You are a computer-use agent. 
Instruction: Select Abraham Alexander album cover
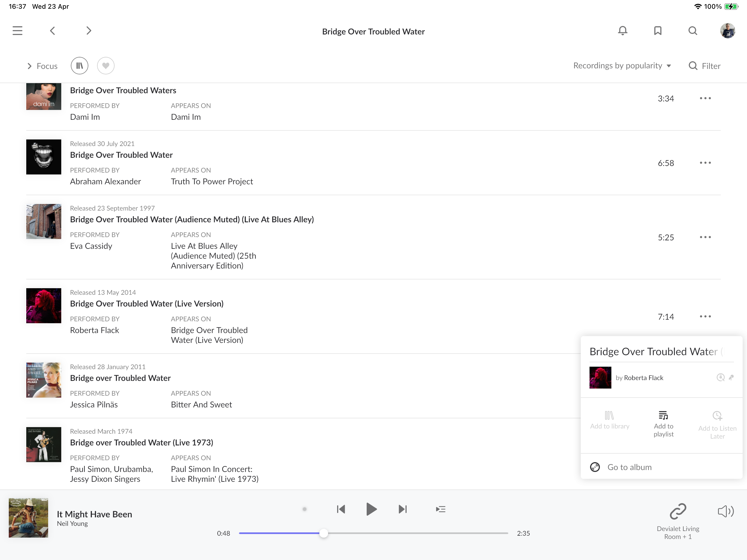click(x=43, y=157)
